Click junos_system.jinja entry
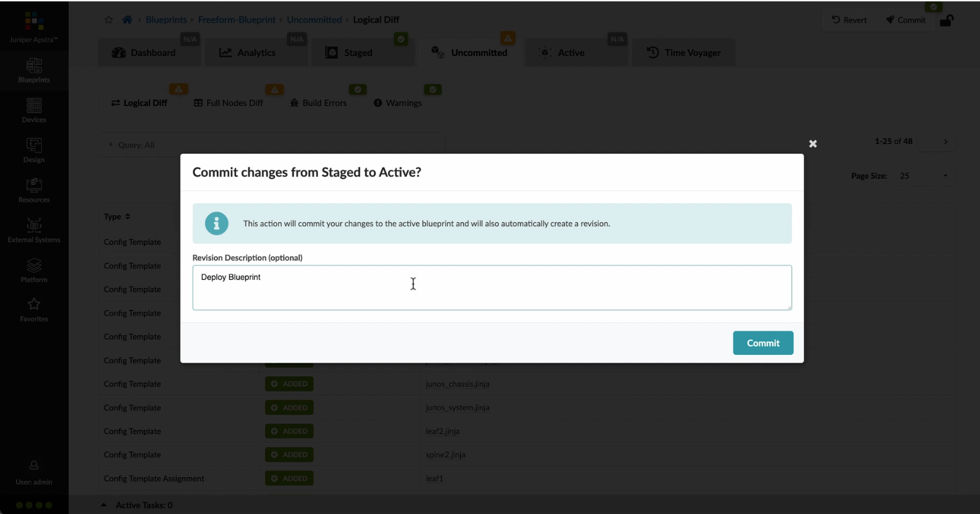980x514 pixels. [x=457, y=407]
